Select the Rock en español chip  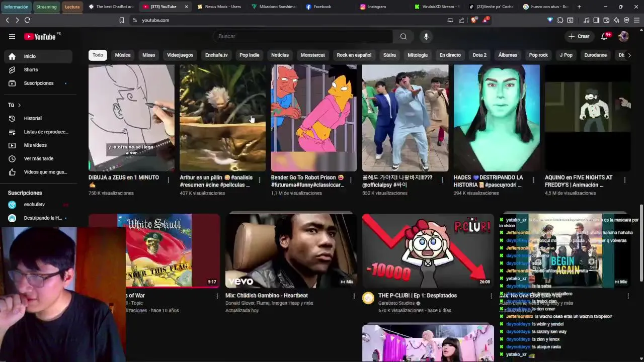point(354,55)
